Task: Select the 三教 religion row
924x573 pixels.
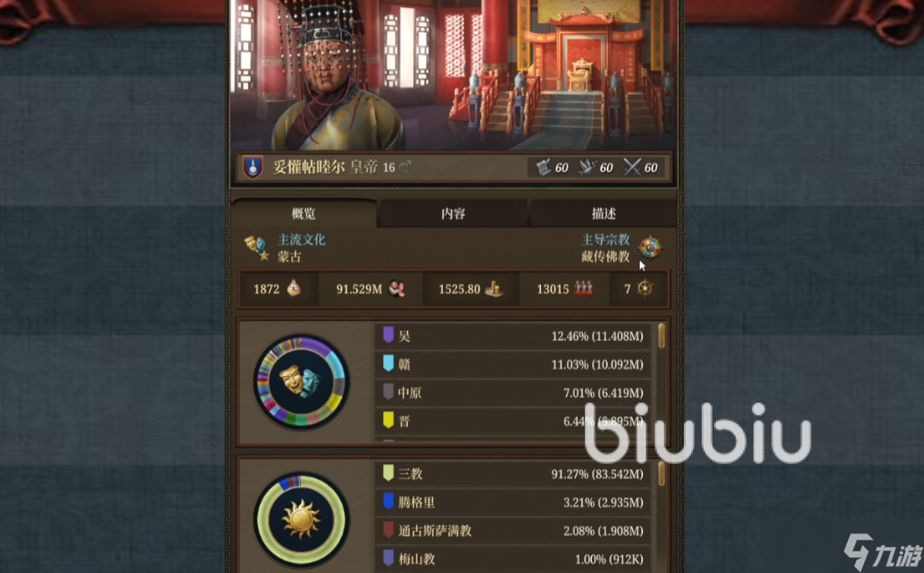Action: (x=513, y=474)
